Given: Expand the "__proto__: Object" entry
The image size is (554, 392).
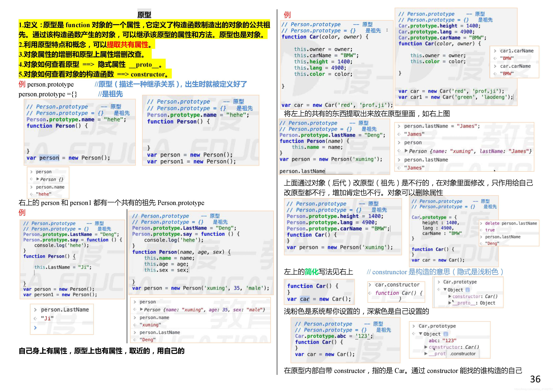Looking at the screenshot, I should click(x=450, y=303).
